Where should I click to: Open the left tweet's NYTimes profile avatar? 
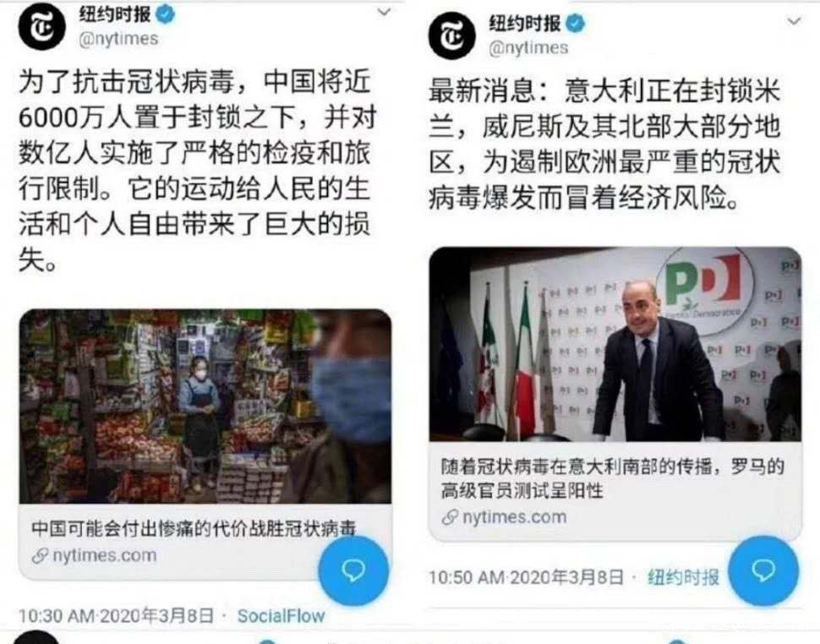41,26
